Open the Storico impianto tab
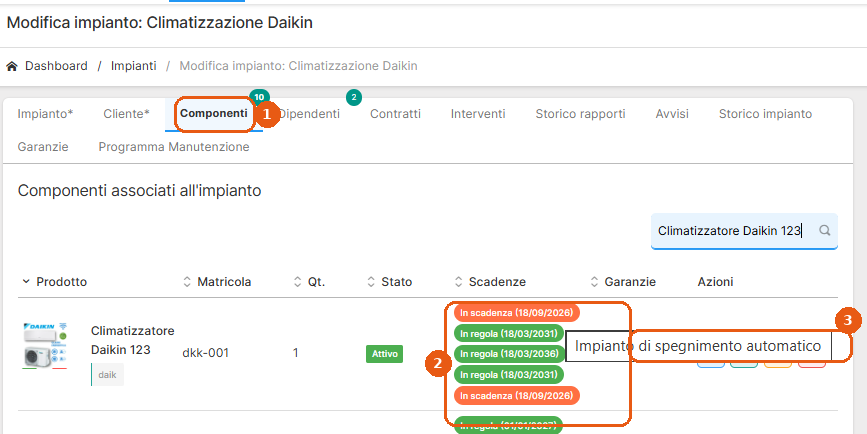 point(765,114)
